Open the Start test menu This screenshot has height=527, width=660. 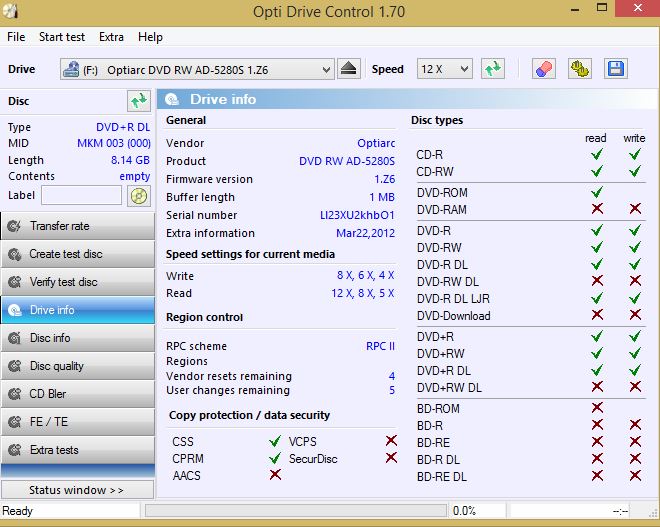click(x=62, y=37)
